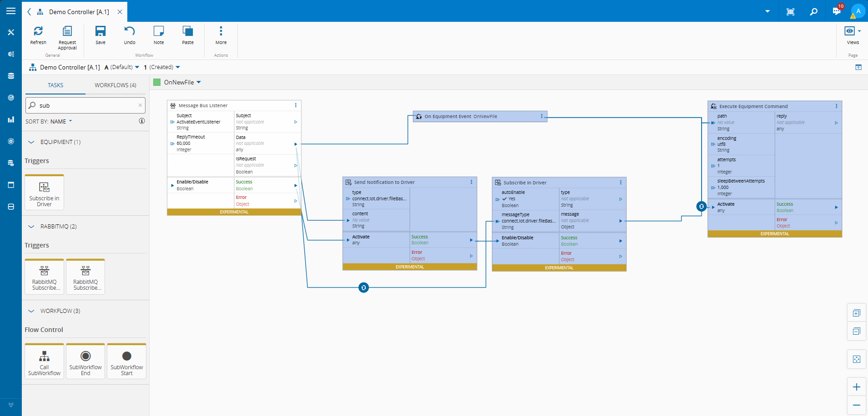Toggle the autoEnable Yes checkbox
Screen dimensions: 868x416
[504, 199]
